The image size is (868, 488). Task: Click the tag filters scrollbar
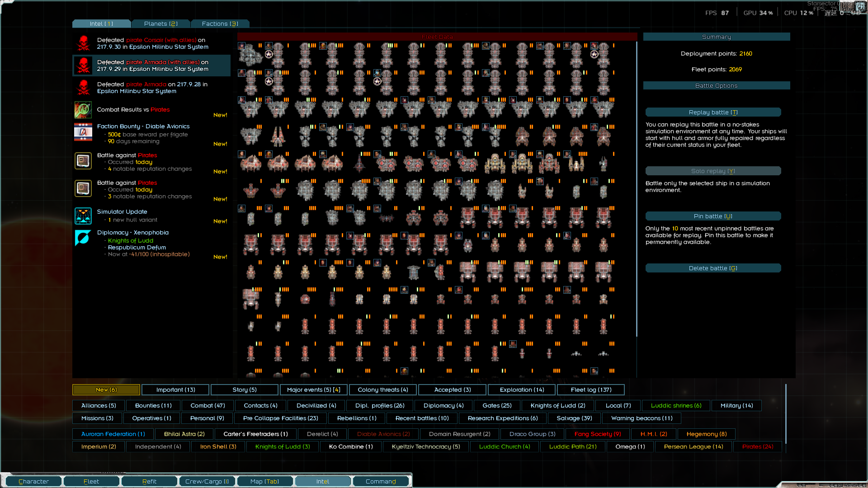pyautogui.click(x=786, y=414)
